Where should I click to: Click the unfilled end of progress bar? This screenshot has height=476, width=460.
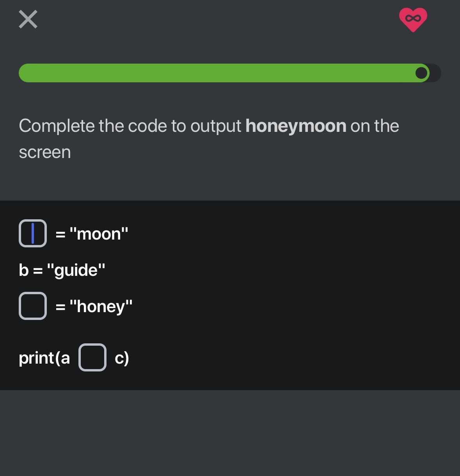click(434, 73)
